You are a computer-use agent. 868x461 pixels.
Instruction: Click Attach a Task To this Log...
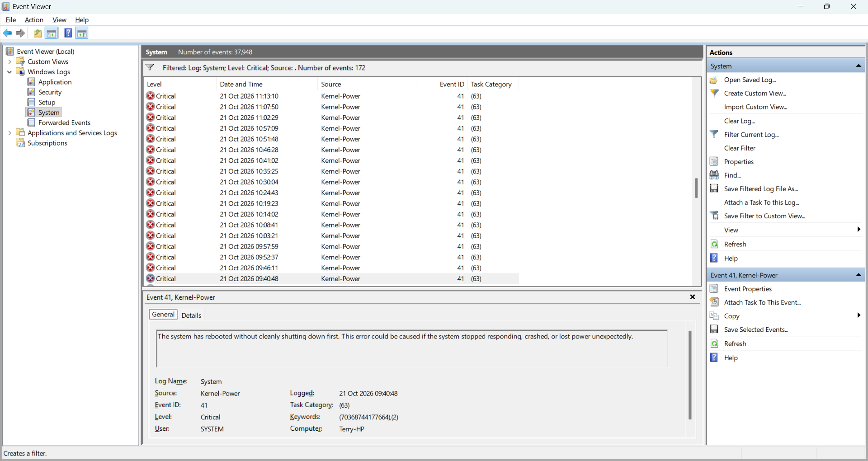(x=761, y=202)
